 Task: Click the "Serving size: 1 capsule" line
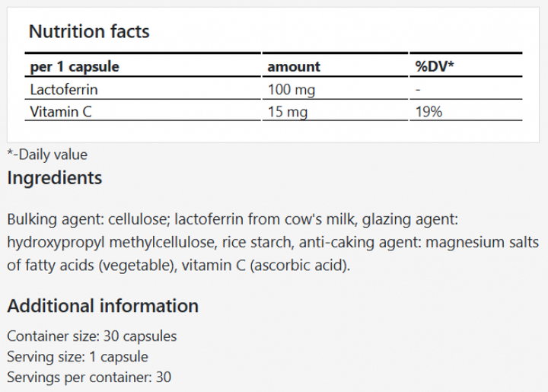click(78, 356)
